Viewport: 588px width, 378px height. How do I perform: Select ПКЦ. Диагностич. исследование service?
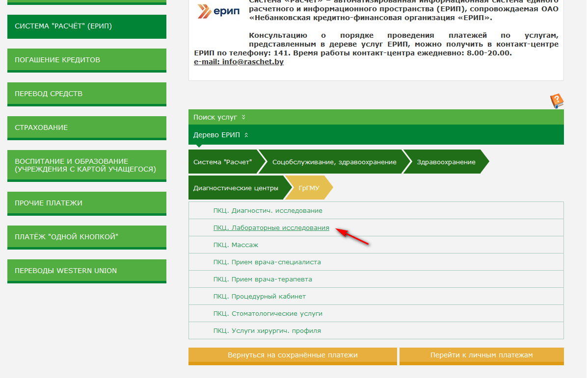267,211
